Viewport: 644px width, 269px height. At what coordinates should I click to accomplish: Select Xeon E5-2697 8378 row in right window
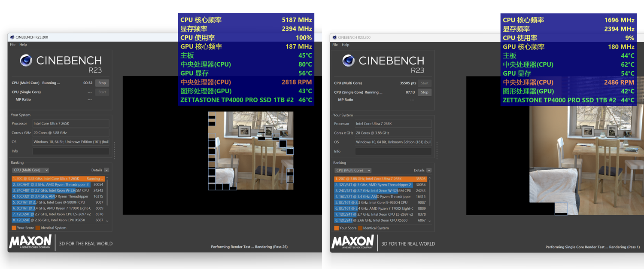pyautogui.click(x=380, y=214)
